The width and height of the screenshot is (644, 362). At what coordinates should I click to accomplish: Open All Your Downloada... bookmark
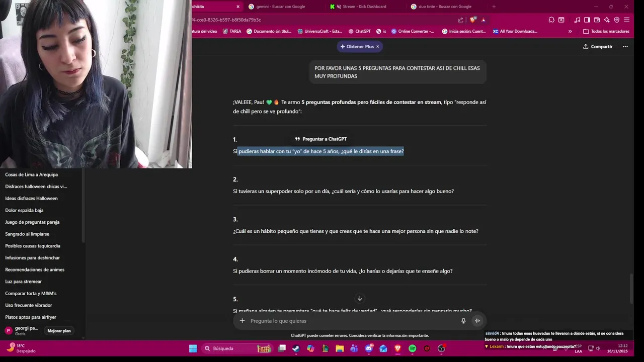515,31
